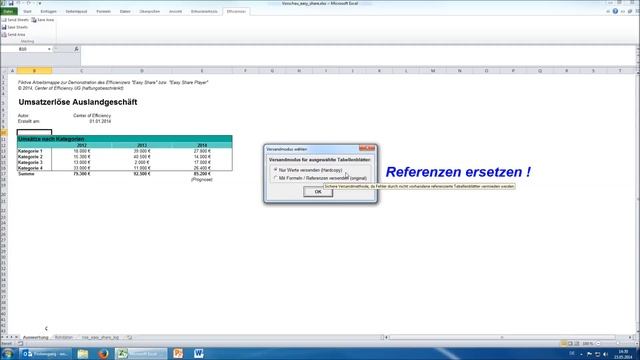Click the macro record icon in status bar
This screenshot has height=360, width=640.
pyautogui.click(x=20, y=344)
